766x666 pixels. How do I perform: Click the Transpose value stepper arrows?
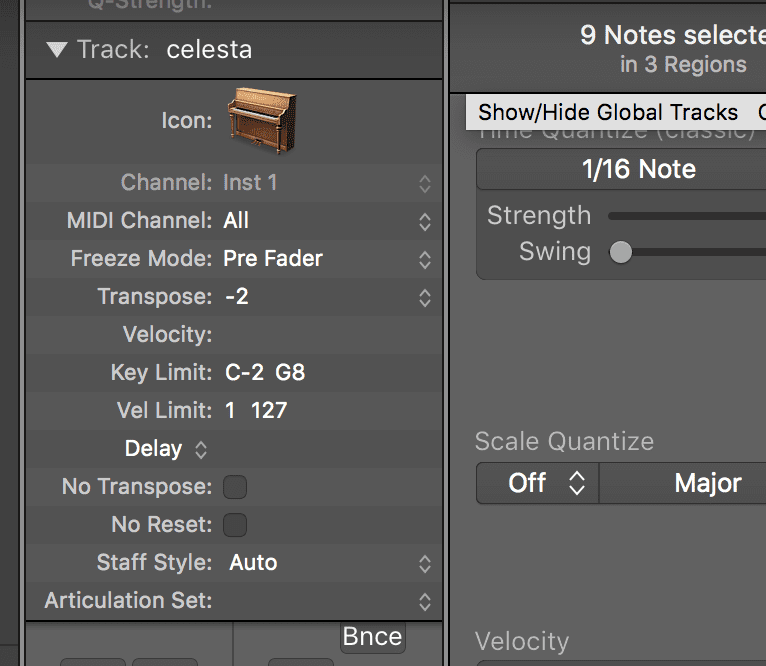pos(424,297)
